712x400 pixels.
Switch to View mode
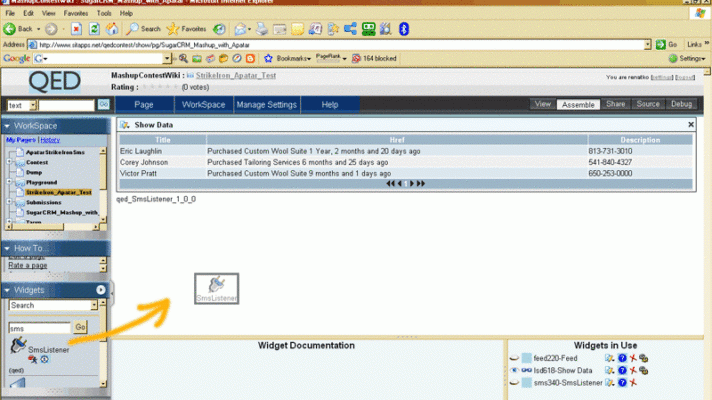[x=543, y=104]
